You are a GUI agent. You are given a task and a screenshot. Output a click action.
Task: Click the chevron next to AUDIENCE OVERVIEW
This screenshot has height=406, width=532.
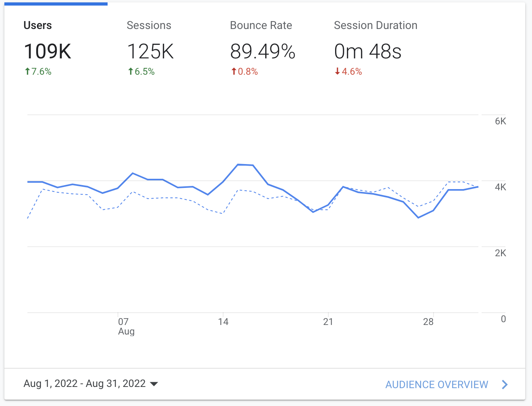(505, 385)
